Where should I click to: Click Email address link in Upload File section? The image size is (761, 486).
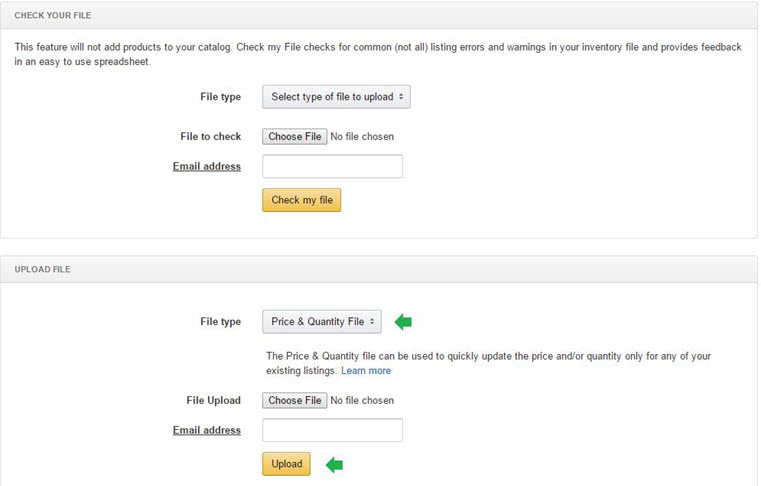click(207, 430)
